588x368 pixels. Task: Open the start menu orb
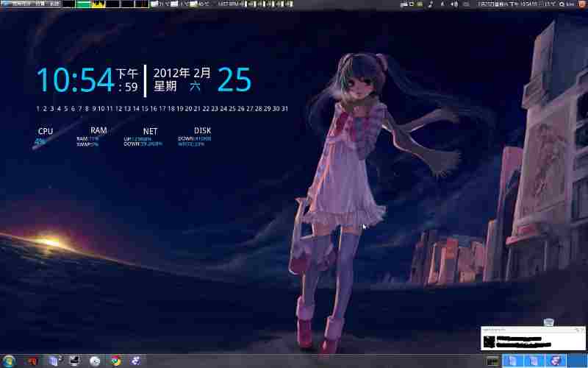(8, 361)
